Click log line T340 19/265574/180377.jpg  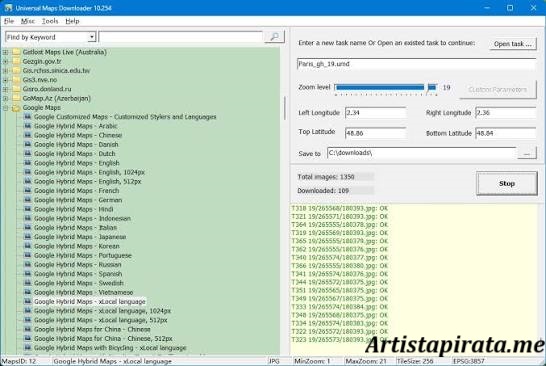coord(340,258)
